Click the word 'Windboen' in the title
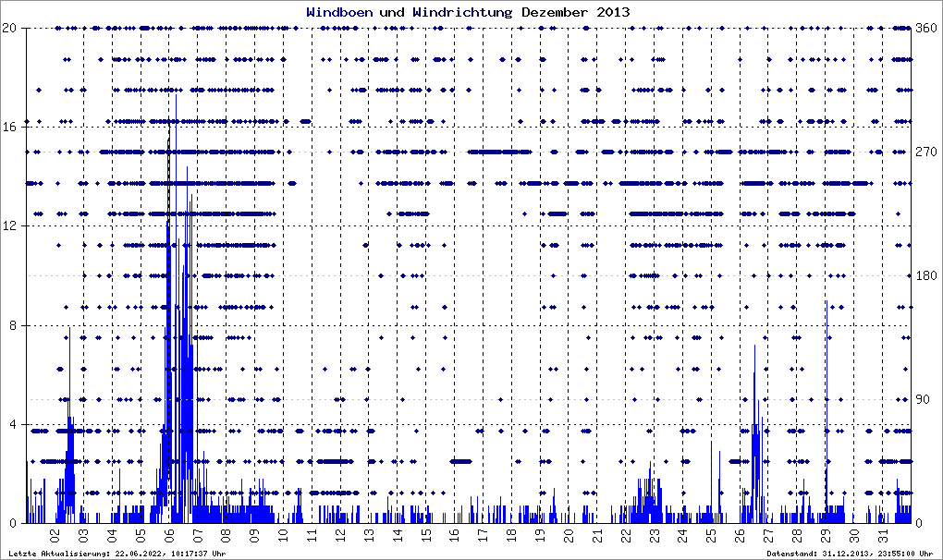This screenshot has width=943, height=560. (339, 12)
